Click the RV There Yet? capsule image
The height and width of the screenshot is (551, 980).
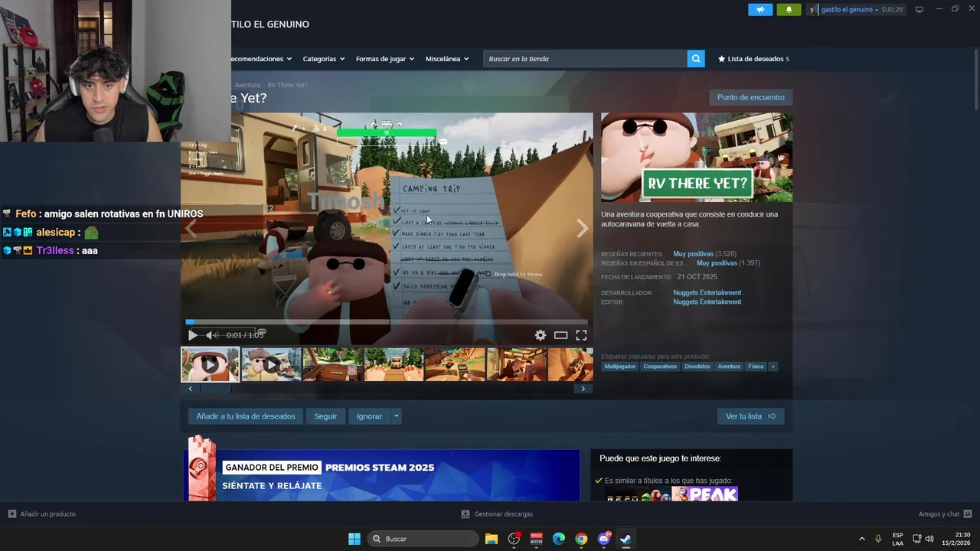click(x=697, y=158)
